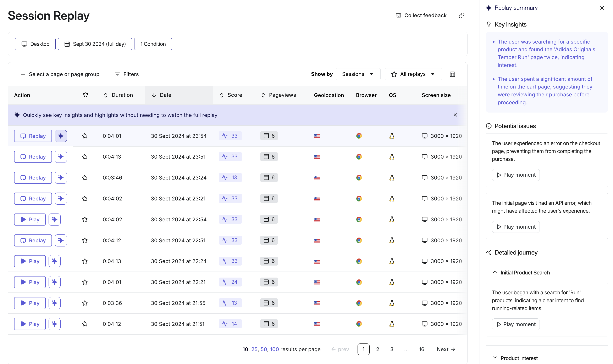The image size is (613, 364).
Task: Open the All replays filter dropdown
Action: point(413,74)
